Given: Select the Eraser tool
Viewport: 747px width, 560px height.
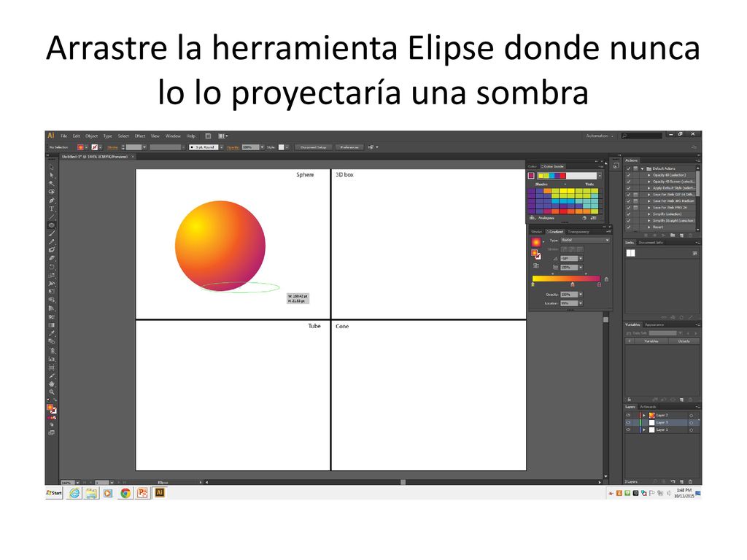Looking at the screenshot, I should point(52,257).
